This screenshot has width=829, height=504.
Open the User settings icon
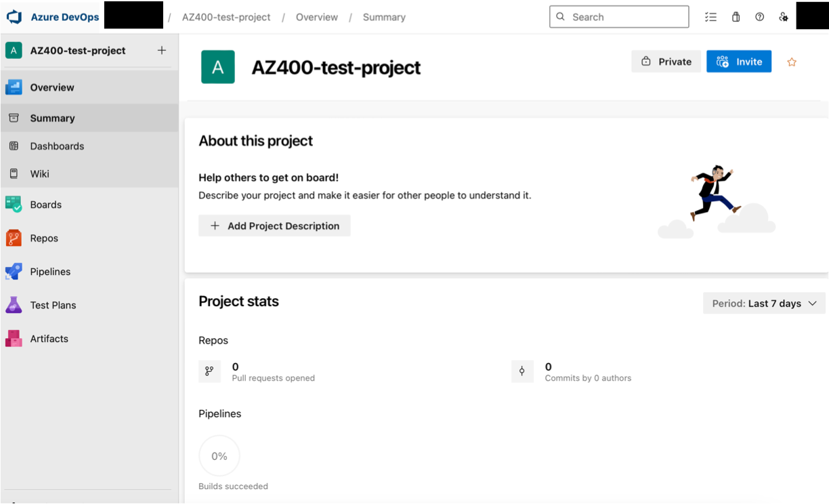point(783,17)
